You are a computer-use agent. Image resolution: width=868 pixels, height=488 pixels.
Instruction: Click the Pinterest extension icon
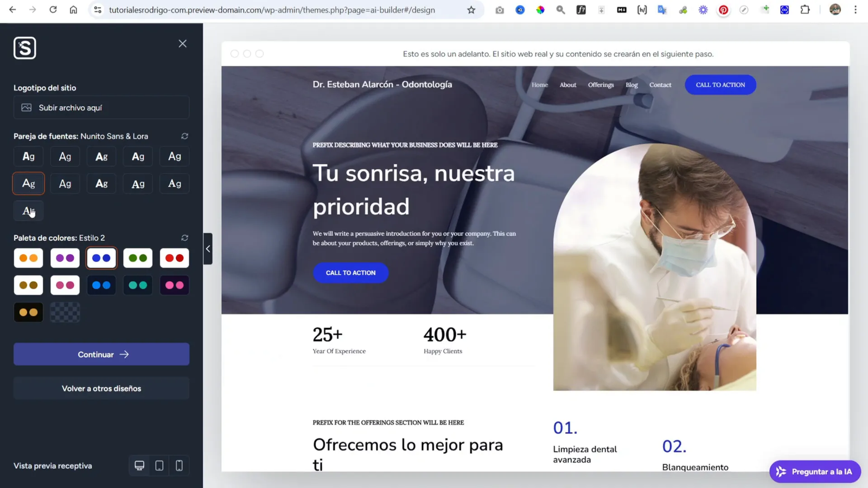(724, 10)
